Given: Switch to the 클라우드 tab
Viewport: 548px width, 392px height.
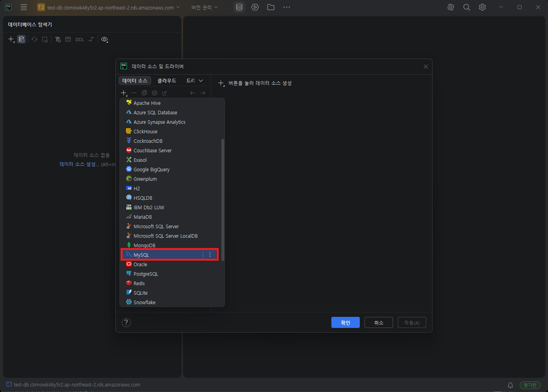Looking at the screenshot, I should point(167,80).
